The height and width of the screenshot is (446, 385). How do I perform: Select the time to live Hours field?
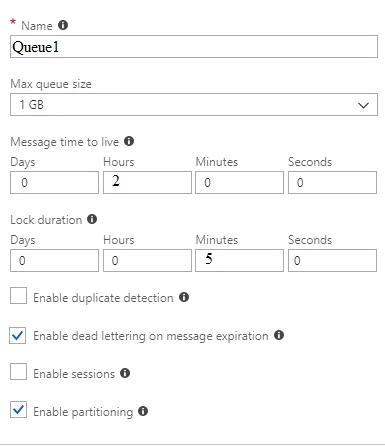tap(147, 182)
